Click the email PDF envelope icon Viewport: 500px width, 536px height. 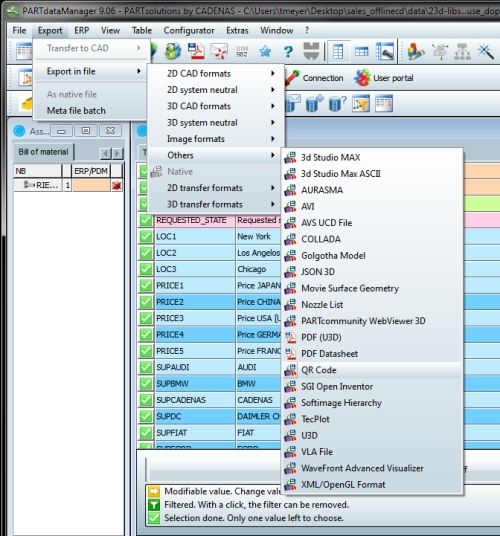pyautogui.click(x=219, y=51)
